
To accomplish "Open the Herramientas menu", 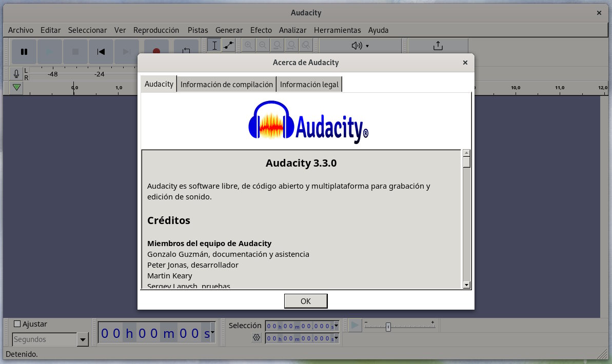I will coord(337,30).
